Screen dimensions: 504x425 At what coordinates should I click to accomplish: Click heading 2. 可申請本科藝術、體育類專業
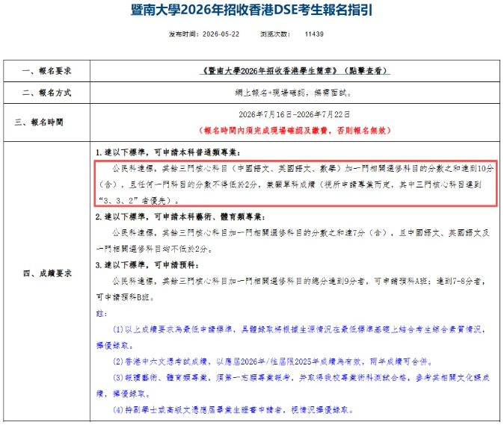pos(180,217)
